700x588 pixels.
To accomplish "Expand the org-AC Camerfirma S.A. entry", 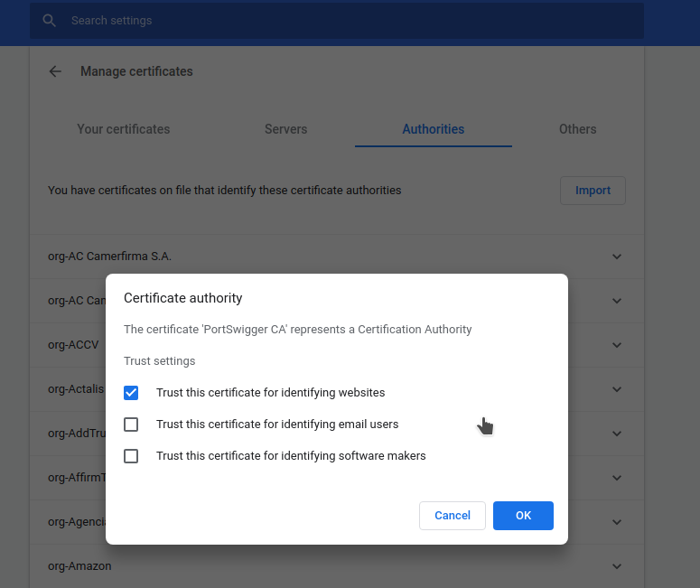I will tap(617, 257).
